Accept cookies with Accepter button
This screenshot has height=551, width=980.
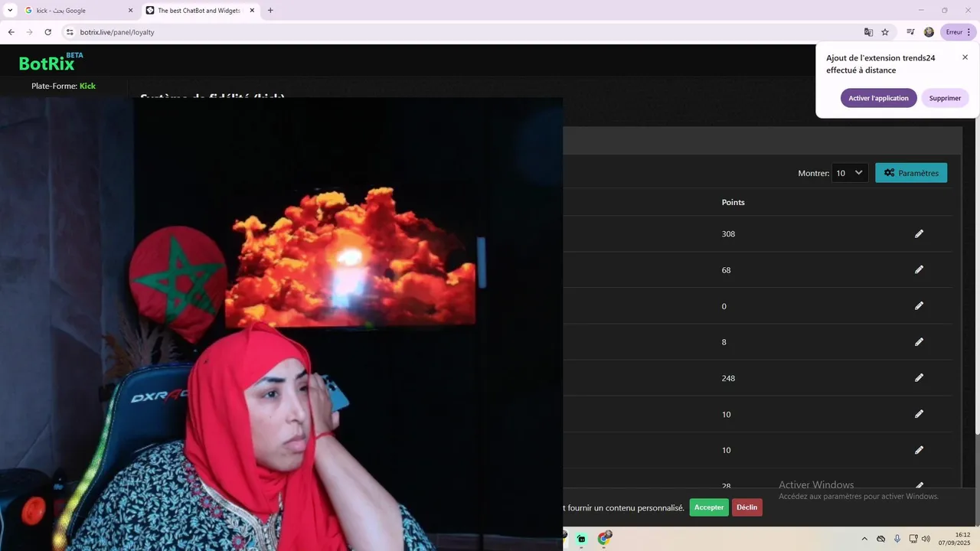tap(709, 507)
